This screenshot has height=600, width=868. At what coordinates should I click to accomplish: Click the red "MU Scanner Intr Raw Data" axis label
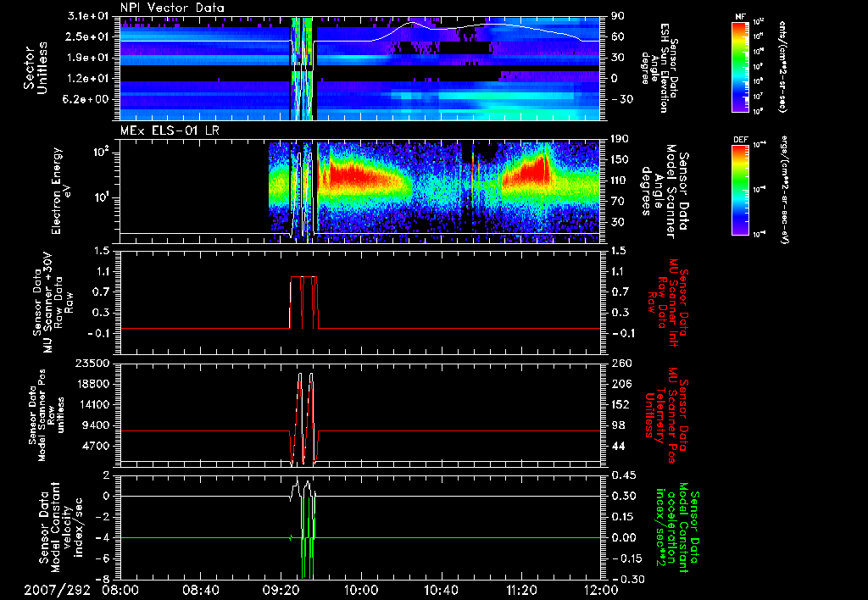(668, 303)
